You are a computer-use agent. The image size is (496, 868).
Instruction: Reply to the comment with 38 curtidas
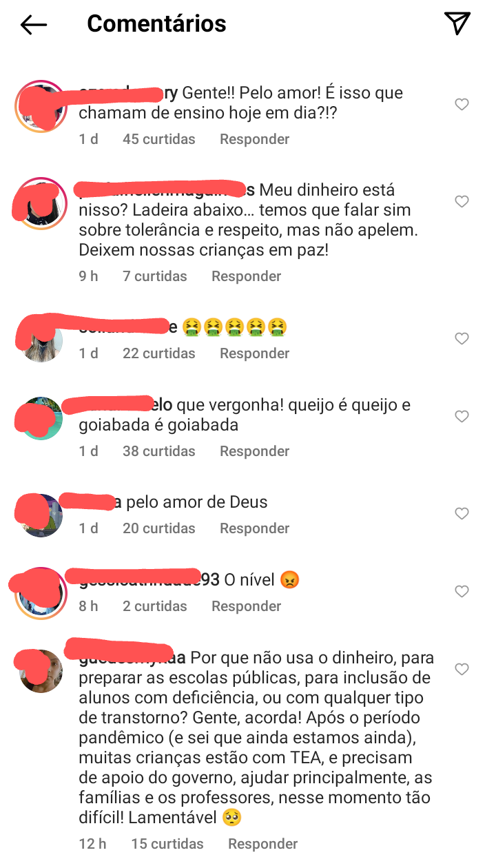[254, 451]
